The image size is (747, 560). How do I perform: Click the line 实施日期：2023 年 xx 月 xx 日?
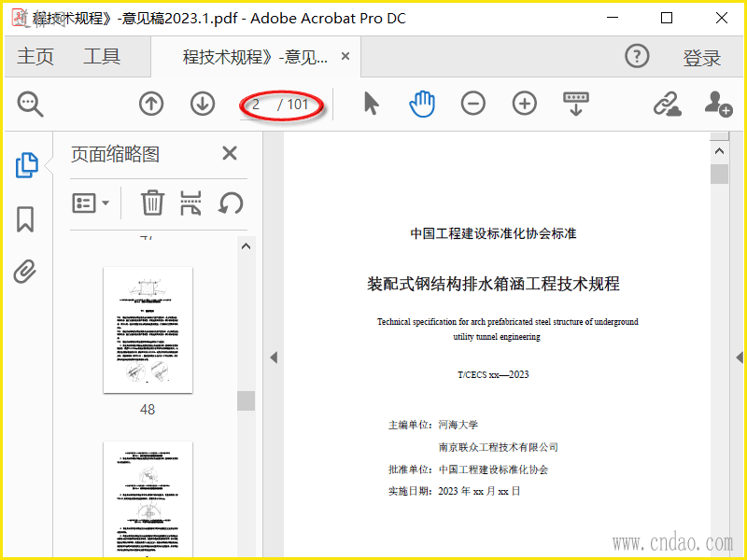[x=454, y=492]
